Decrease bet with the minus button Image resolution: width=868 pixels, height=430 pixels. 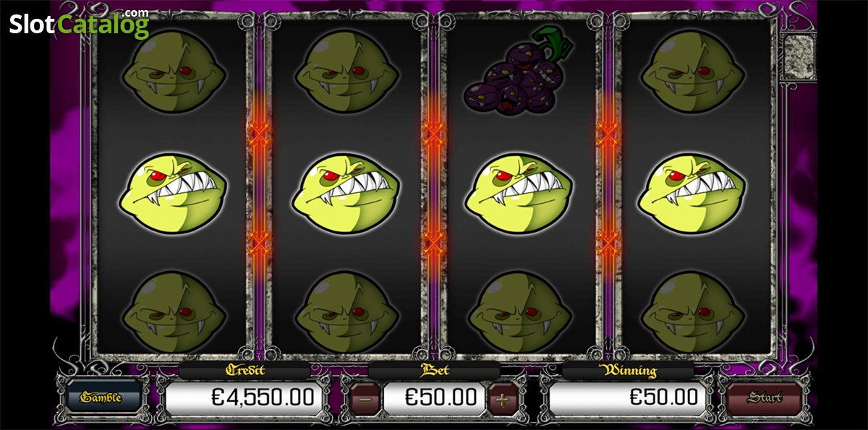[x=366, y=398]
